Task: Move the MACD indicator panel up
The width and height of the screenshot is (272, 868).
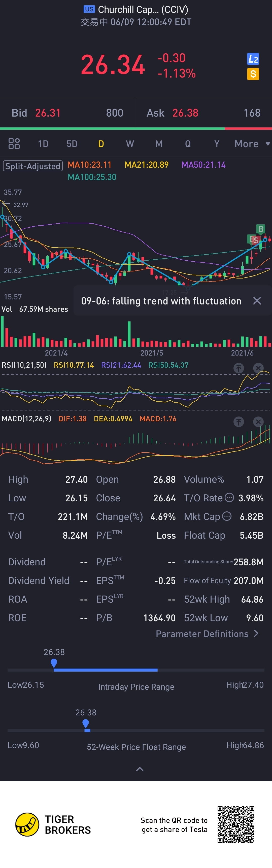Action: (x=239, y=422)
